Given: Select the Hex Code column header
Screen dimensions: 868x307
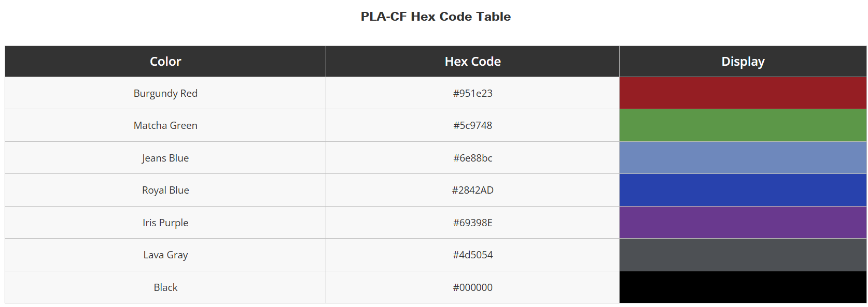Looking at the screenshot, I should coord(472,62).
